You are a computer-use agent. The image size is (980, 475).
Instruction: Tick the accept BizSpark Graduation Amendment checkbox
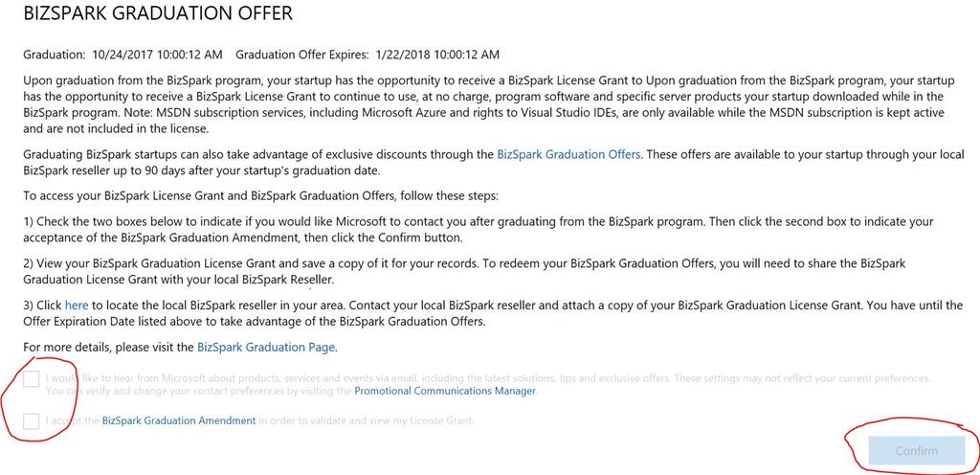point(32,421)
